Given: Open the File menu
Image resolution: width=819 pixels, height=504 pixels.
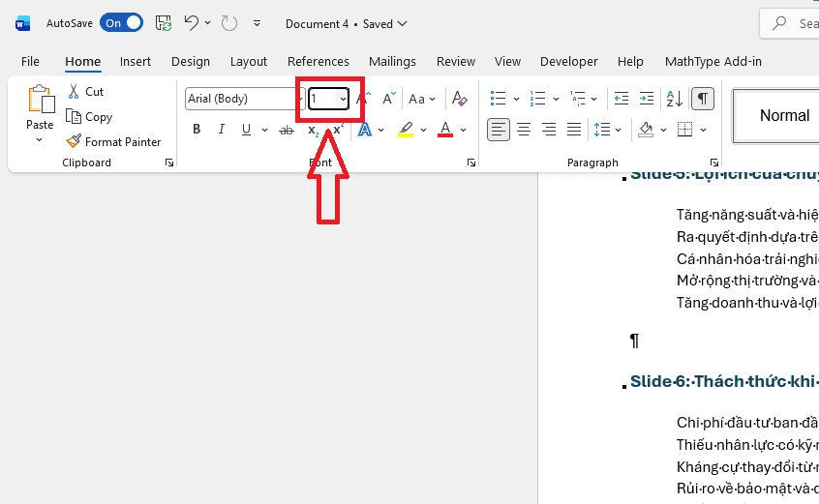Looking at the screenshot, I should pos(30,62).
